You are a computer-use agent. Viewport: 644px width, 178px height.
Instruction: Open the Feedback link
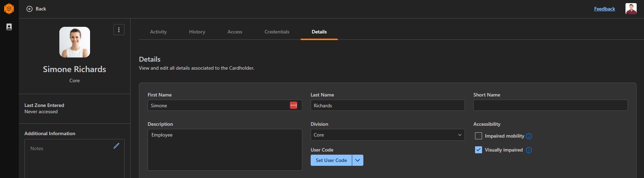pyautogui.click(x=604, y=9)
